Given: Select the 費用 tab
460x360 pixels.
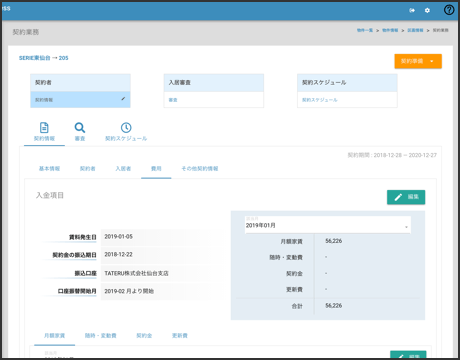Looking at the screenshot, I should click(156, 169).
